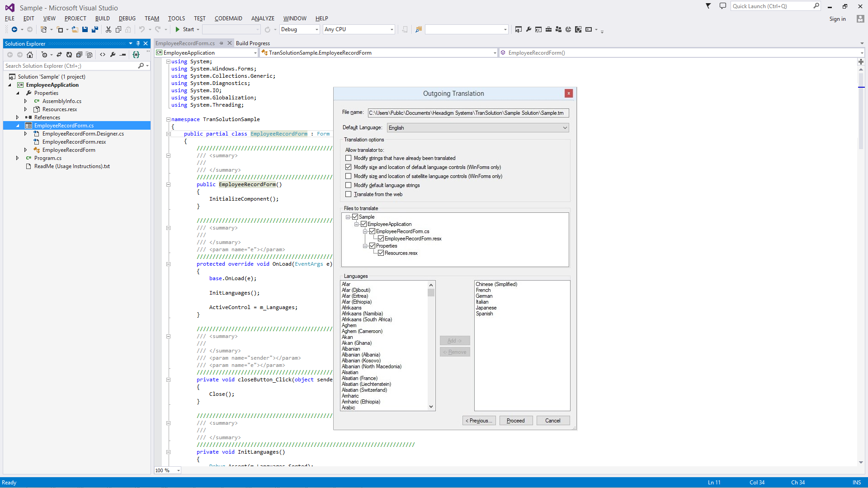868x488 pixels.
Task: Uncheck Resources.resx in files to translate
Action: pos(381,253)
